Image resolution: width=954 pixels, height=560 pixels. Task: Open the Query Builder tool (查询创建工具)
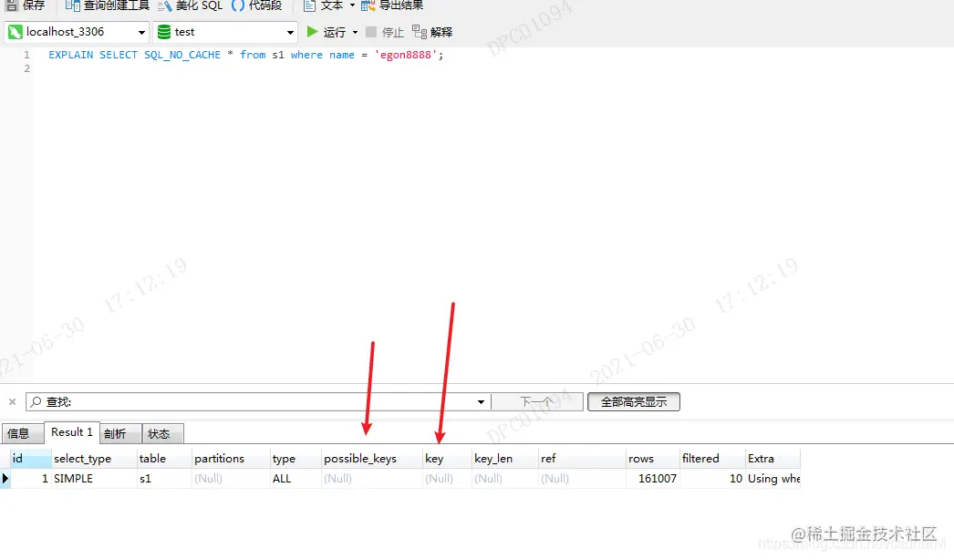(x=107, y=5)
